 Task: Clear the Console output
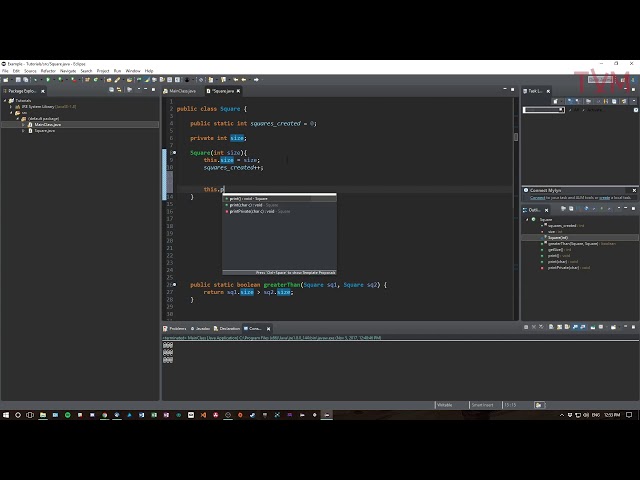[551, 327]
